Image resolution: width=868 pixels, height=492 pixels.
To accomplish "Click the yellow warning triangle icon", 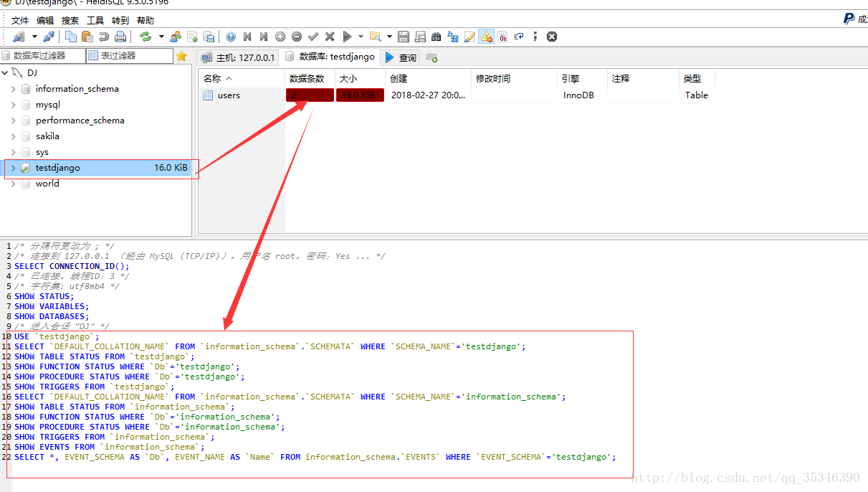I will 487,37.
